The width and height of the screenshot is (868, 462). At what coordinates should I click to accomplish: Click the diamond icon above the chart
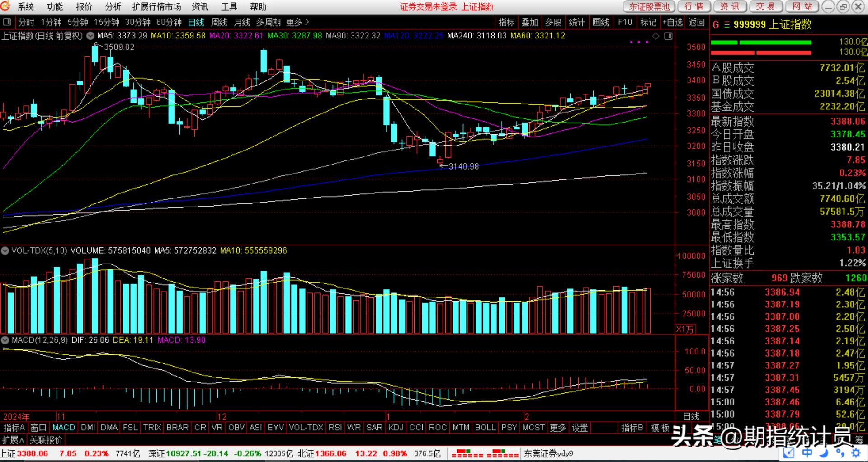[656, 36]
